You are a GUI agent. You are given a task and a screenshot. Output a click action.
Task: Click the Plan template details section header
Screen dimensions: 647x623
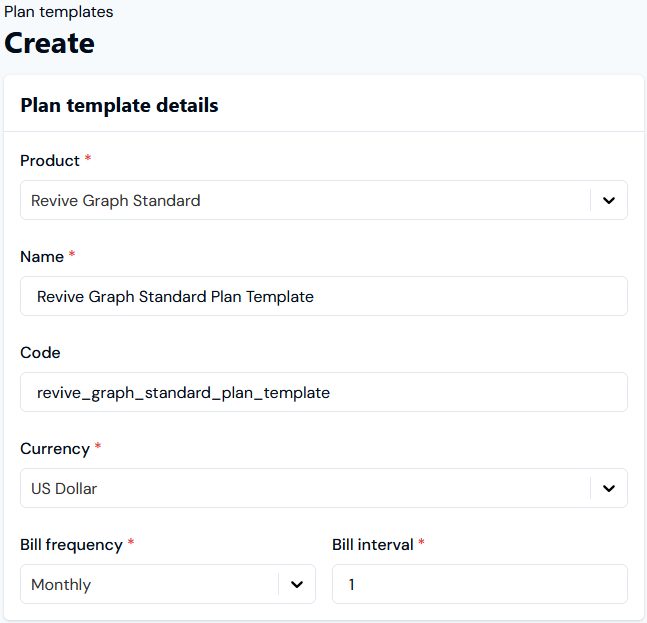120,105
